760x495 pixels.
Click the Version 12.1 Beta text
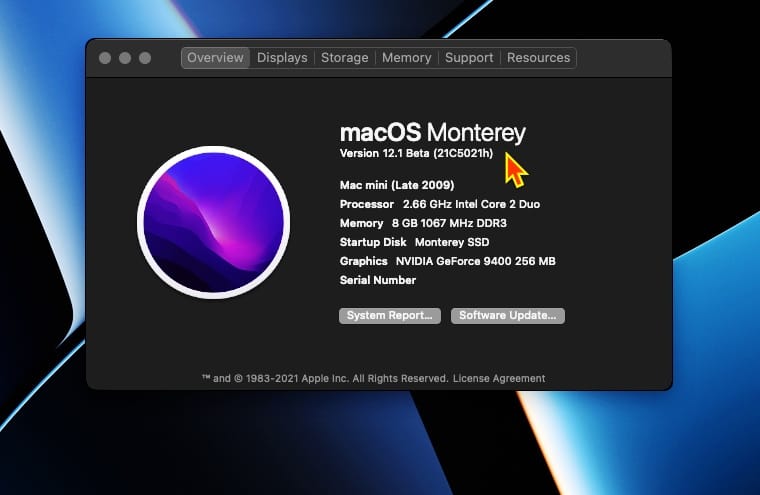pos(416,153)
